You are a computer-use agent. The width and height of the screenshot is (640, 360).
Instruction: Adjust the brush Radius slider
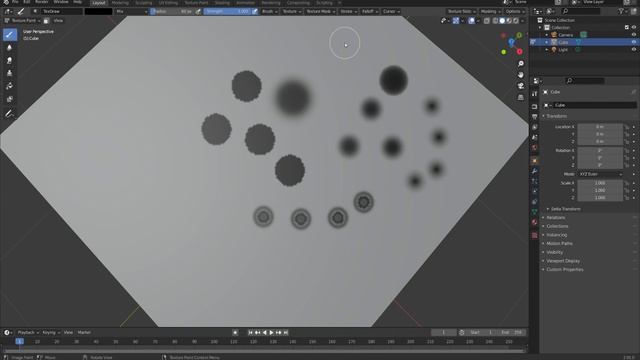click(x=172, y=11)
